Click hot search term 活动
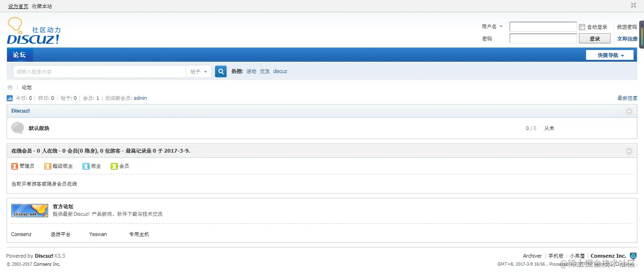 pos(251,72)
